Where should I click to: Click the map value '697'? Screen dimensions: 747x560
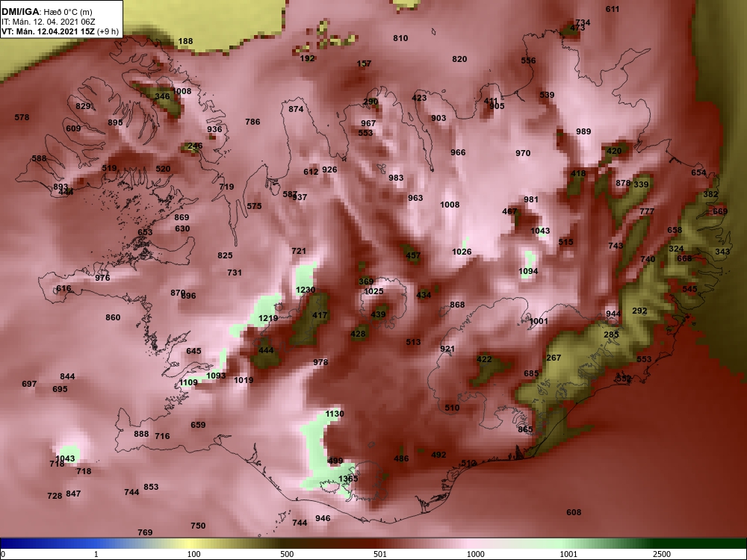point(29,384)
